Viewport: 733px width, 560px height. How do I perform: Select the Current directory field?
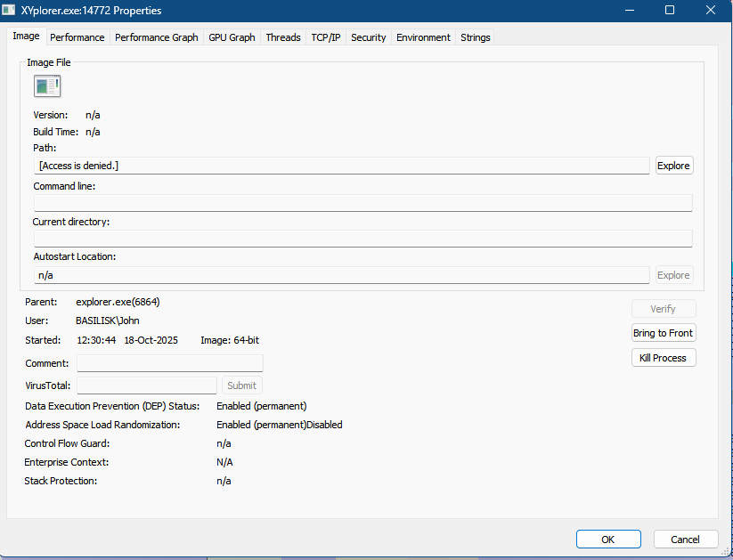[x=362, y=239]
